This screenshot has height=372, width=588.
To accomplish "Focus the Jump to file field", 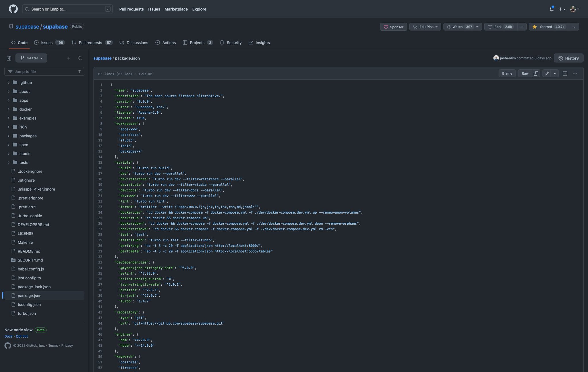I will [x=44, y=71].
